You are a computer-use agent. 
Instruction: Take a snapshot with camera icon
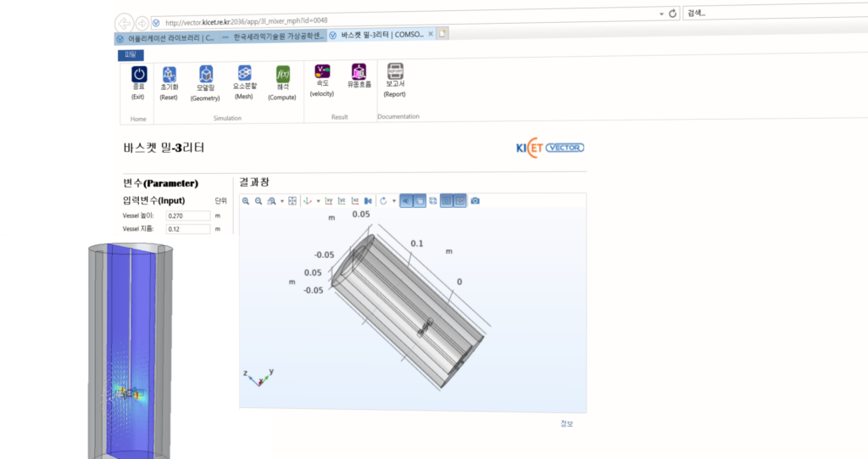475,201
